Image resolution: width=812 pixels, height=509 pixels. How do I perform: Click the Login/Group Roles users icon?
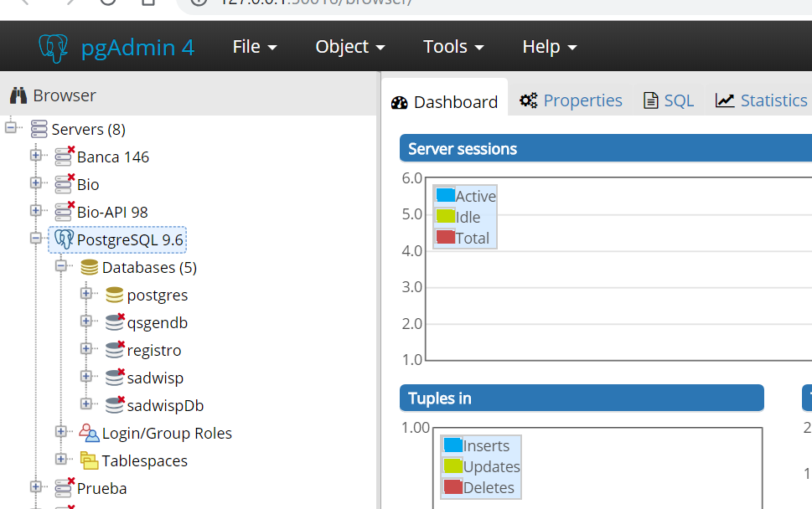pyautogui.click(x=89, y=433)
